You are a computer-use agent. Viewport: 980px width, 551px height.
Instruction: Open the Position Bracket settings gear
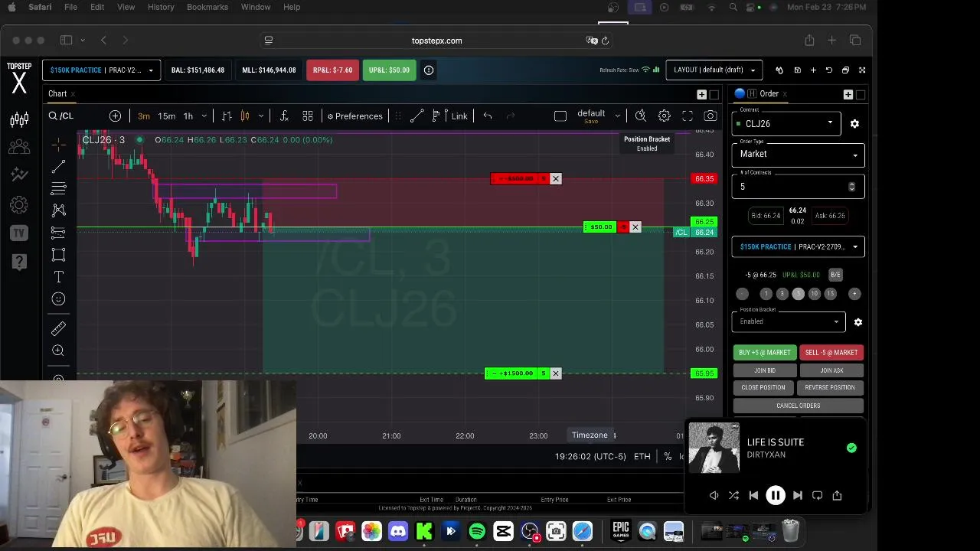click(x=857, y=322)
